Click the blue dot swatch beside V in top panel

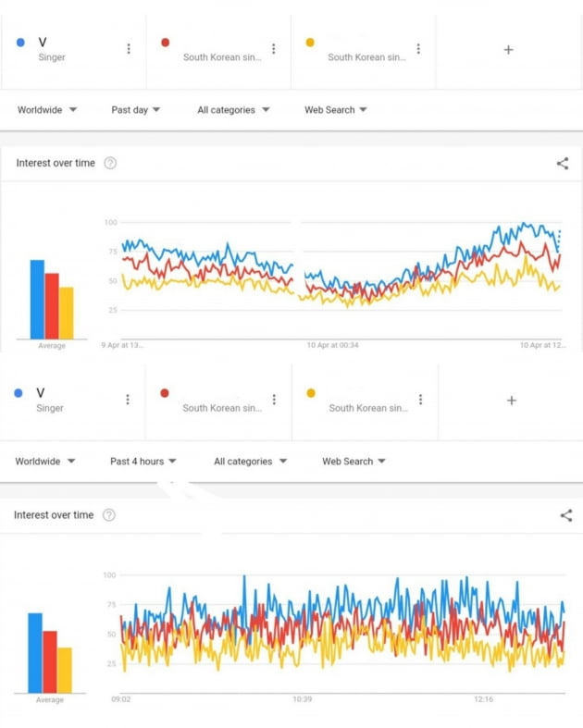(20, 43)
